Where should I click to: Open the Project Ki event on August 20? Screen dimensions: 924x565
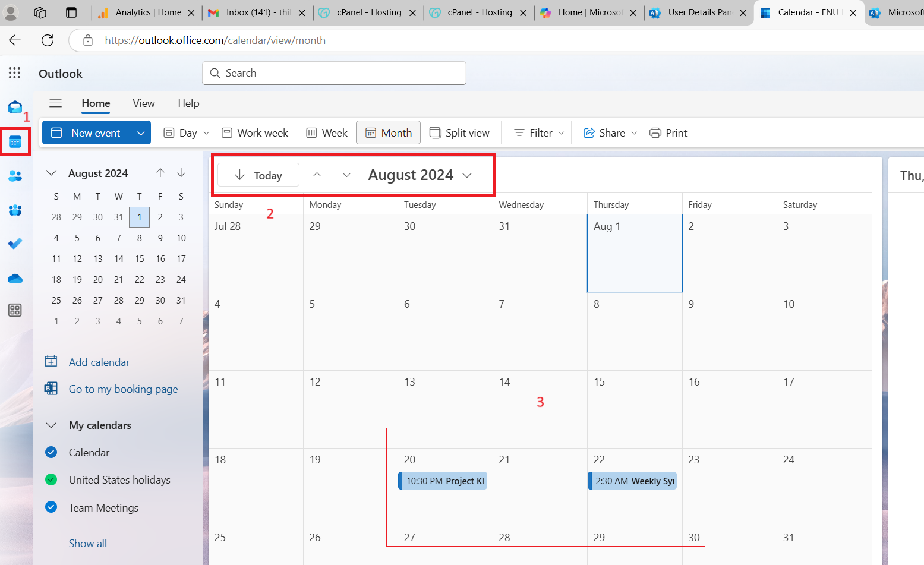tap(444, 481)
